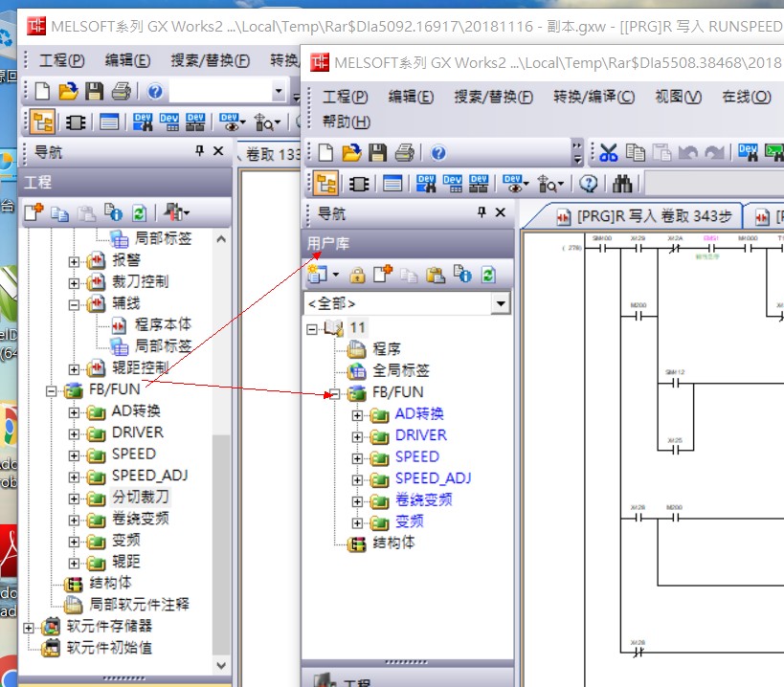This screenshot has width=784, height=687.
Task: Click Print icon in back window toolbar
Action: pos(120,92)
